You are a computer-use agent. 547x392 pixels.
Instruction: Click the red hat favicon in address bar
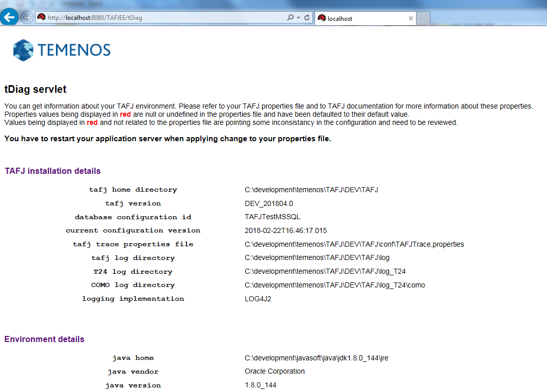(x=41, y=17)
